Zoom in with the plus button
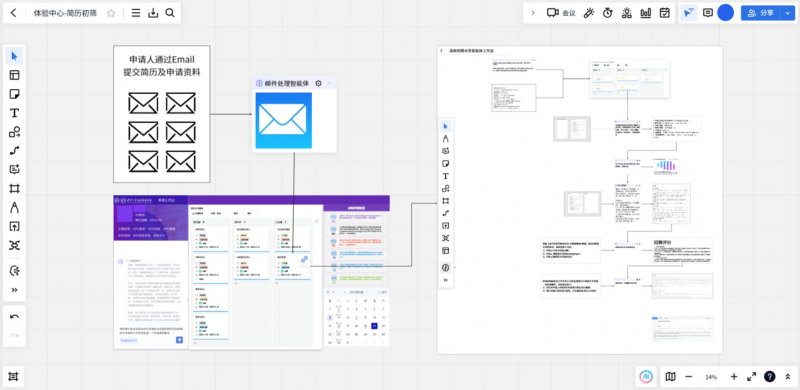 pyautogui.click(x=734, y=377)
